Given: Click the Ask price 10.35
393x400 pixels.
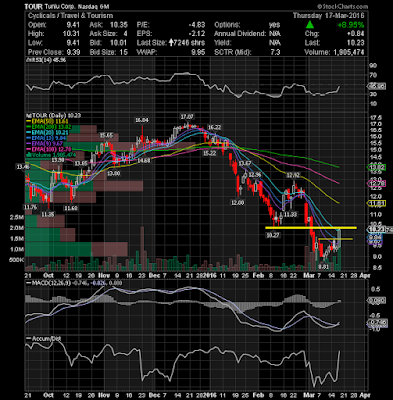Looking at the screenshot, I should tap(119, 25).
